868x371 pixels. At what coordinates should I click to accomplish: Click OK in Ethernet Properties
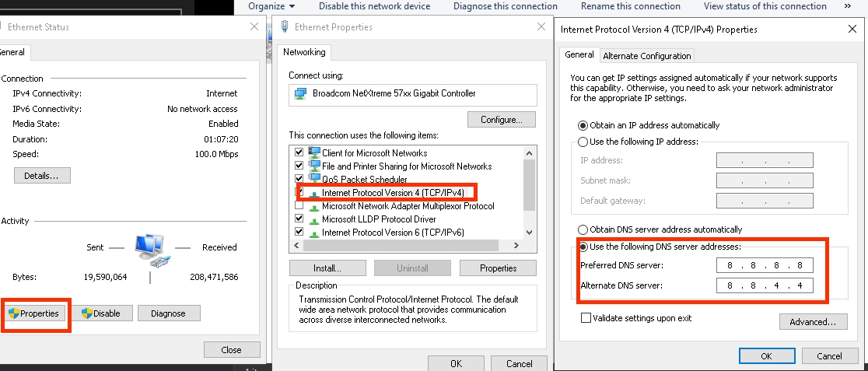456,363
